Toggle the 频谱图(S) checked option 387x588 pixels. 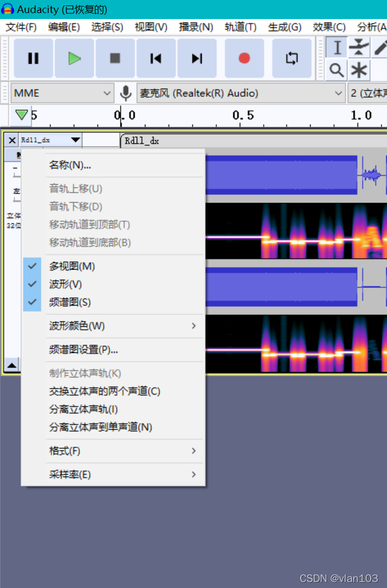point(113,302)
